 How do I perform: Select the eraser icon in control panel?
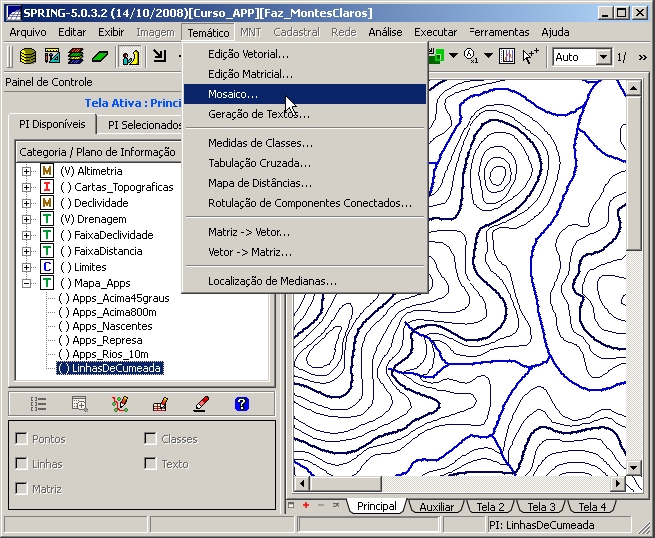click(x=201, y=404)
